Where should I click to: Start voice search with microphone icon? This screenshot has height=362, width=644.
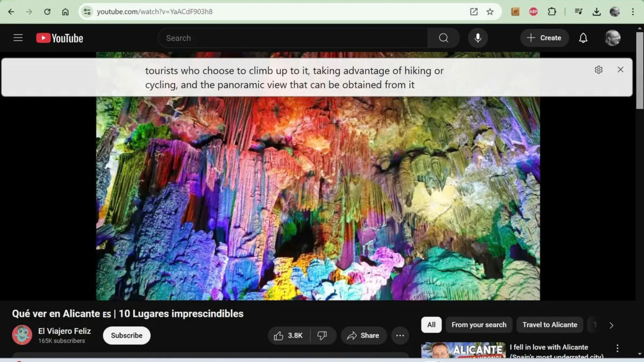coord(478,38)
